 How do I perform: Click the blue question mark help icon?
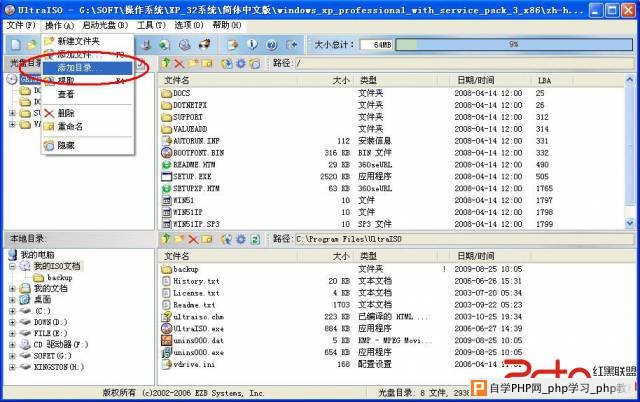click(272, 44)
